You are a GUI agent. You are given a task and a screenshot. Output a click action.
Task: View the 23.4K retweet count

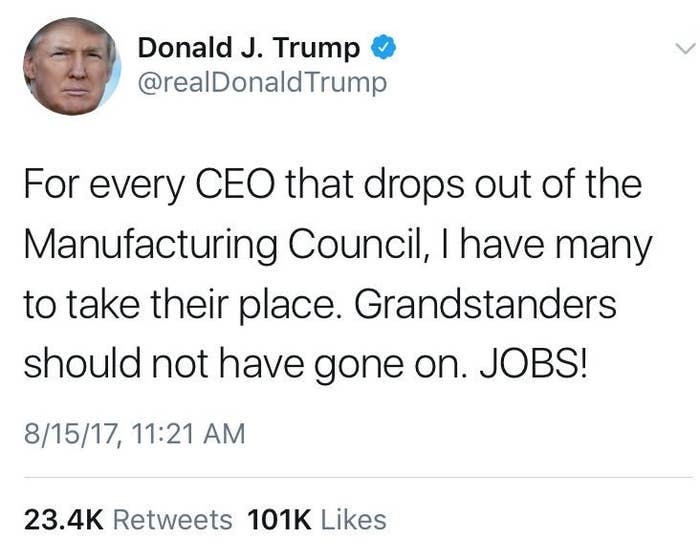click(x=64, y=520)
